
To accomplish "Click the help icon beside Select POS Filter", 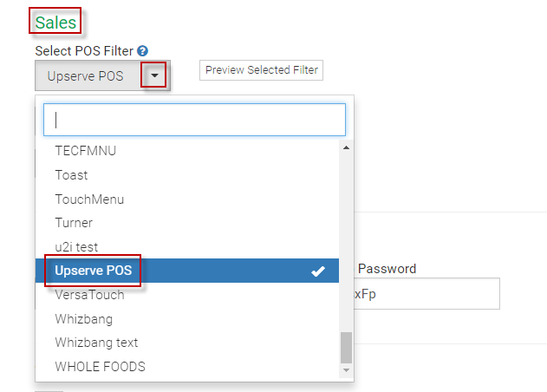I will coord(142,51).
